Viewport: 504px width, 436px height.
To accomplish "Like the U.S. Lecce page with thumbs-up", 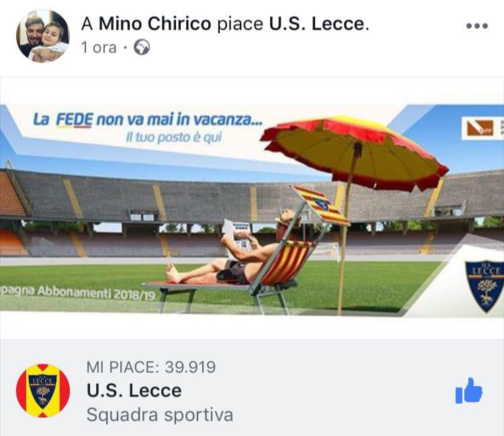I will click(468, 391).
